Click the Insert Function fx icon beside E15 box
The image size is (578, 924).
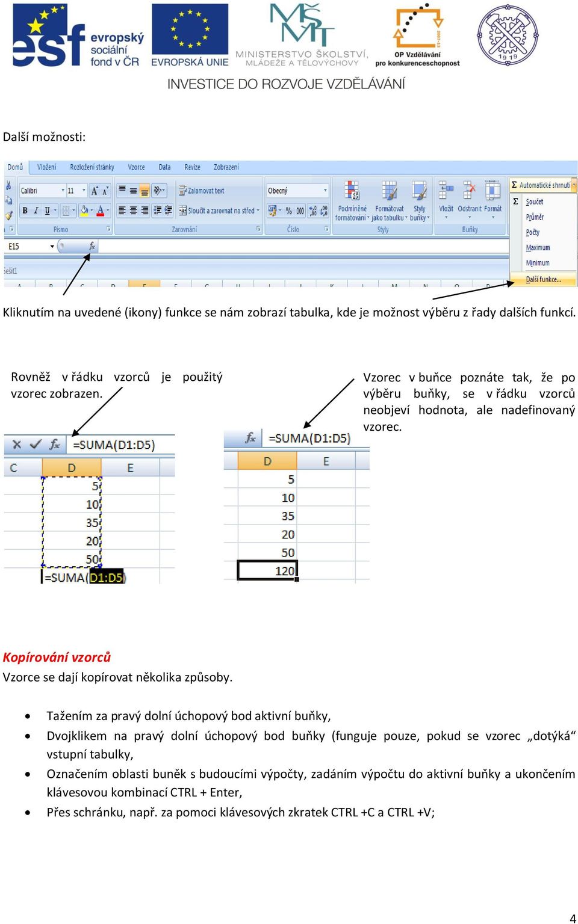click(92, 246)
